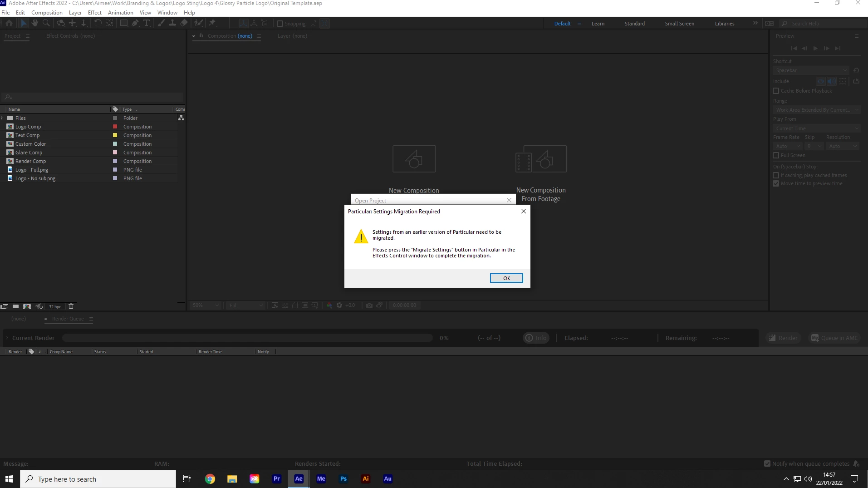Toggle transparency grid in composition viewer
This screenshot has height=488, width=868.
(285, 305)
